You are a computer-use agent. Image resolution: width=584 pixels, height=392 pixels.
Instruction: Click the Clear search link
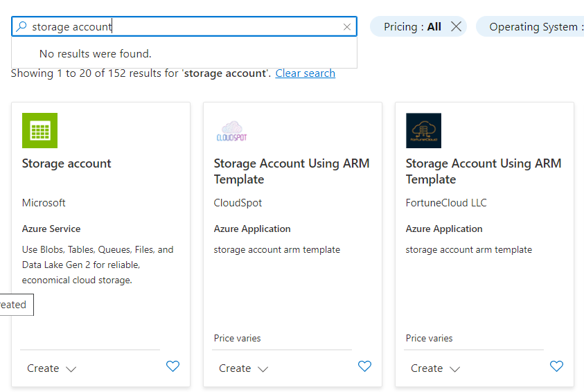[305, 73]
